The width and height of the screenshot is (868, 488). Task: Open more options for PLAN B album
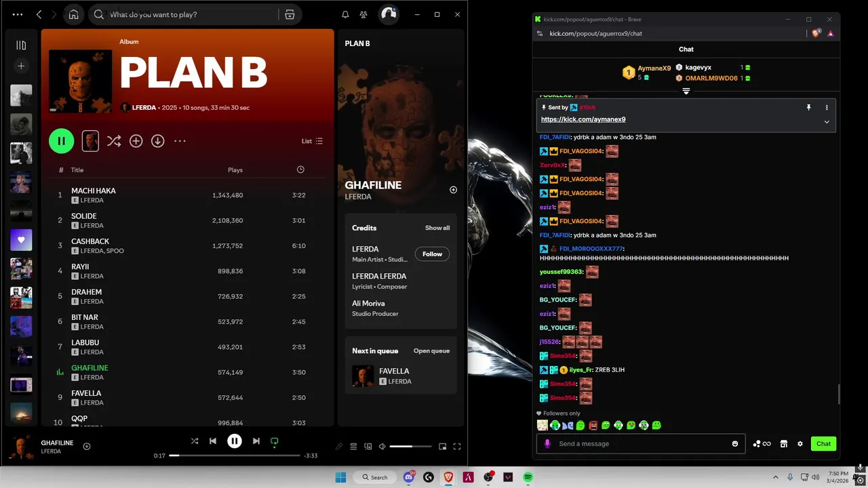tap(180, 141)
